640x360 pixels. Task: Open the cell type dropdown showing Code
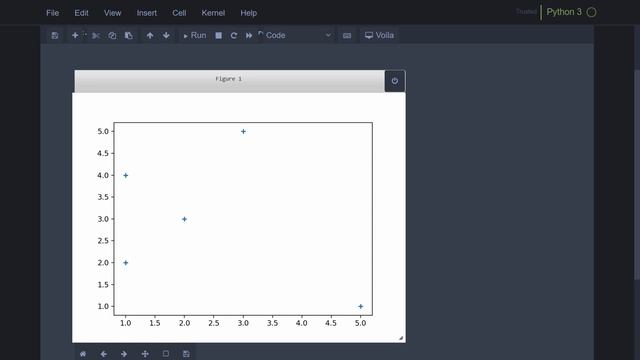[298, 36]
